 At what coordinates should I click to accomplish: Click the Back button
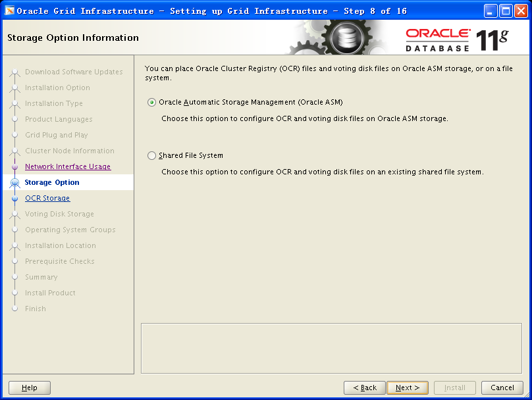pyautogui.click(x=365, y=387)
